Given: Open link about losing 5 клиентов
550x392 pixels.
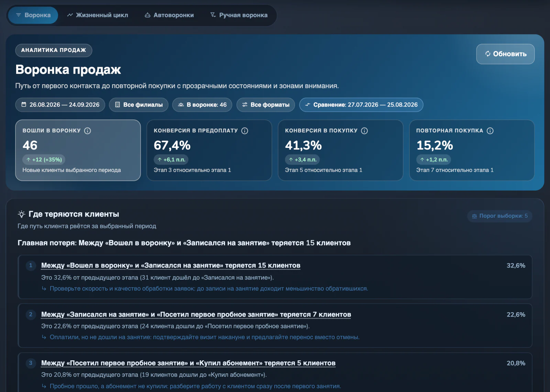Looking at the screenshot, I should (188, 363).
